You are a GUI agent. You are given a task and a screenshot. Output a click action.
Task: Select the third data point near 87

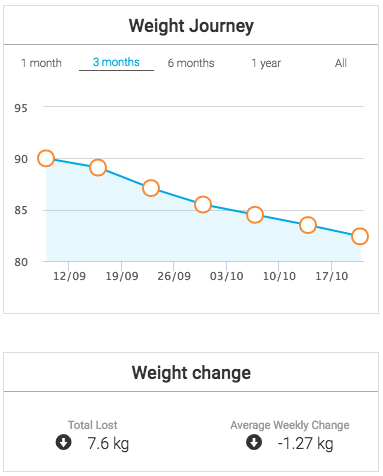click(x=151, y=188)
